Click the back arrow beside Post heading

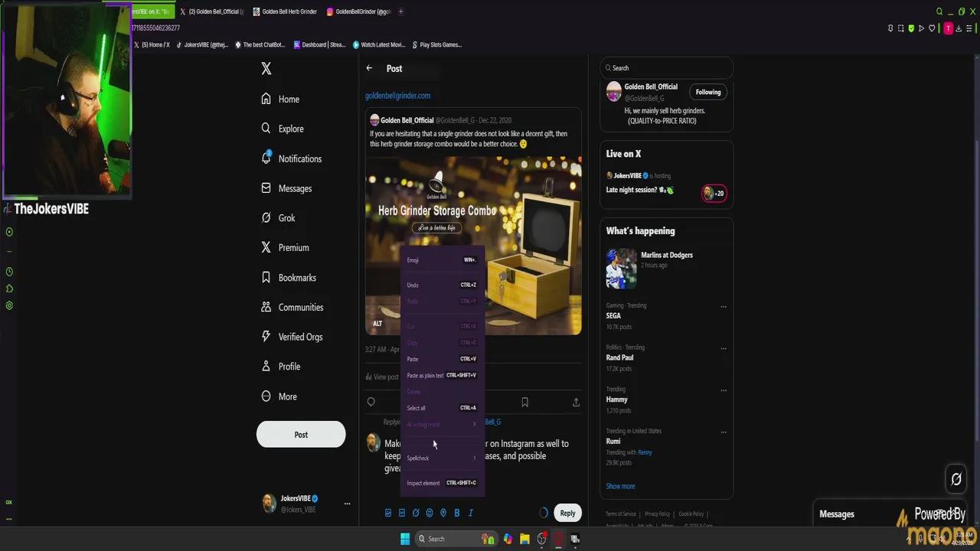point(369,68)
